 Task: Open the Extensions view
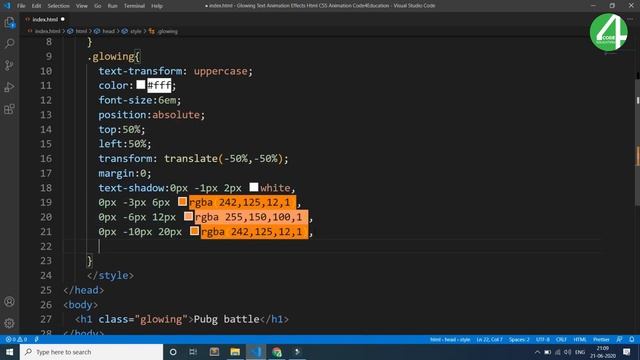[9, 109]
